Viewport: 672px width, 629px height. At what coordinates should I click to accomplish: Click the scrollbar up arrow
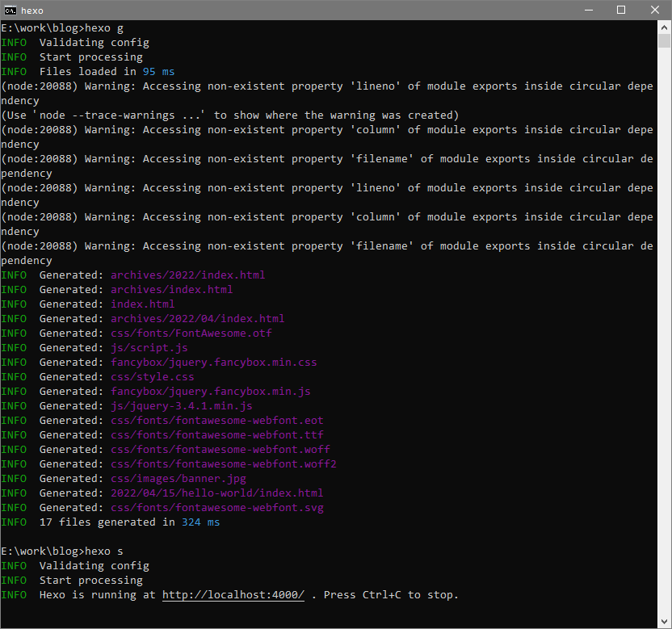click(x=664, y=27)
